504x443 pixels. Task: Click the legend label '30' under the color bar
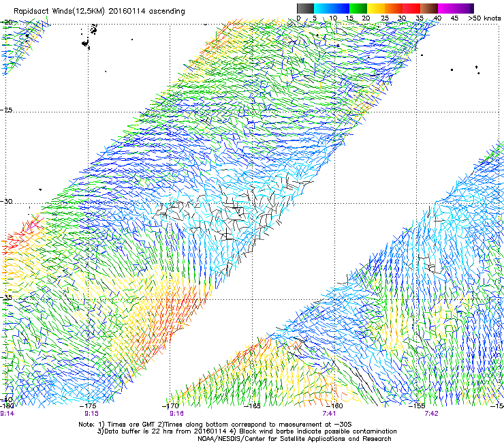coord(402,18)
